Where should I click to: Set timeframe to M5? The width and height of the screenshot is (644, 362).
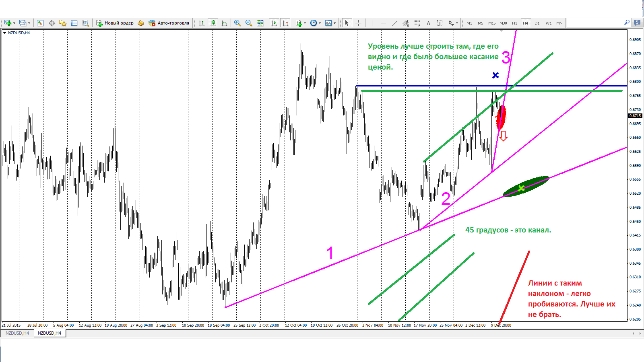coord(481,23)
